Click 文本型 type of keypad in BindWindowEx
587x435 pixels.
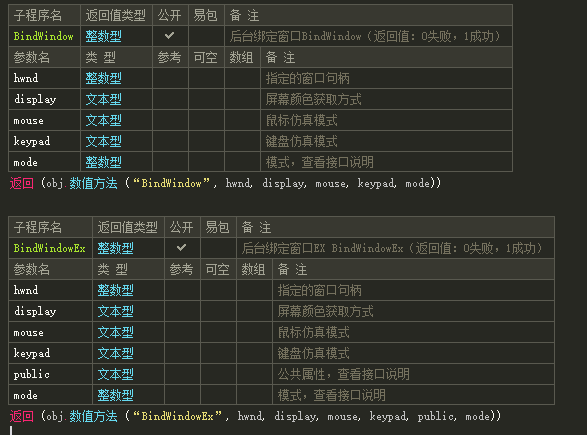click(x=116, y=353)
